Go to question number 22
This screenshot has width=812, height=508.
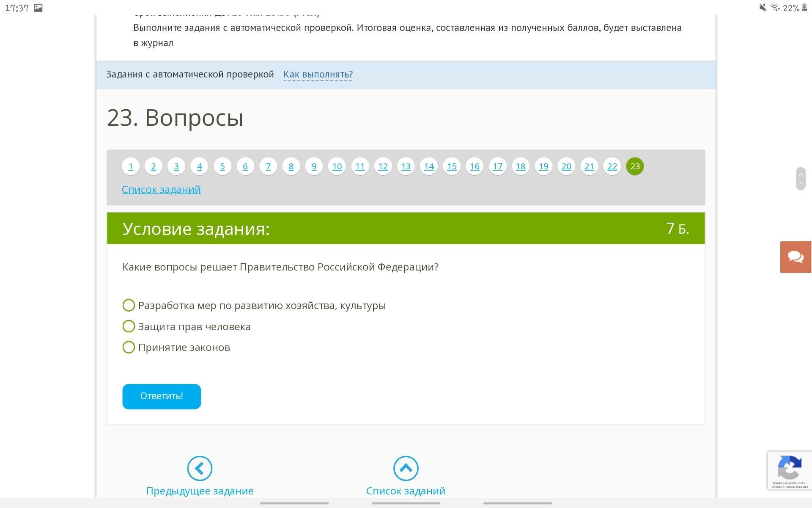click(x=612, y=166)
